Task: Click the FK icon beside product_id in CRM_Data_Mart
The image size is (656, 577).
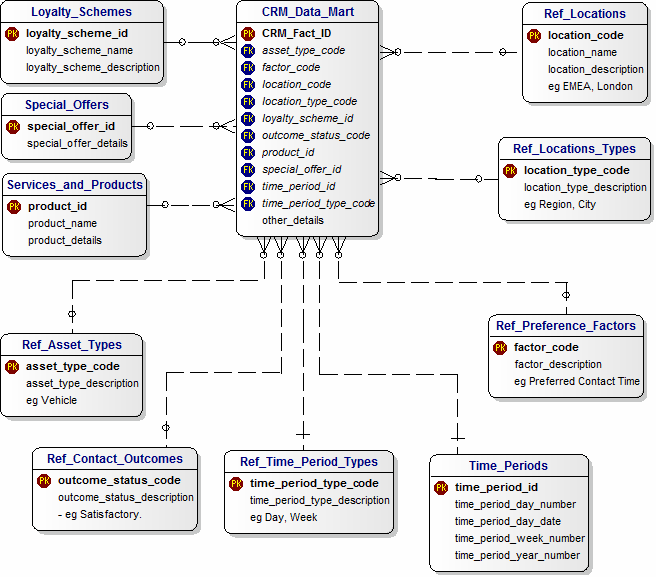Action: (x=248, y=153)
